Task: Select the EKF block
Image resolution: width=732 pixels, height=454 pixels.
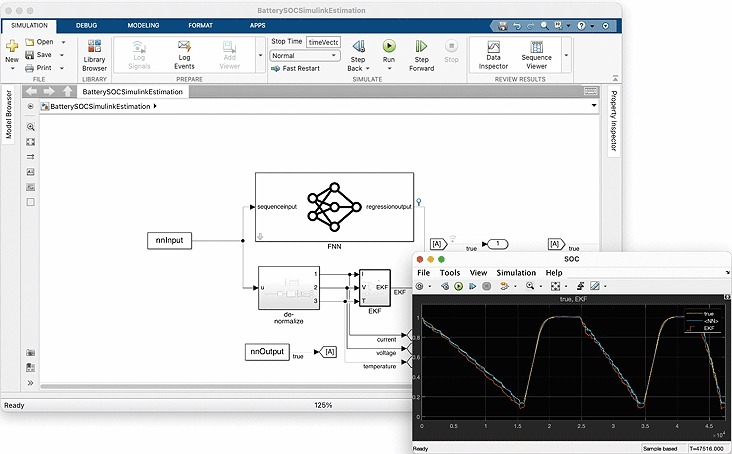Action: 375,287
